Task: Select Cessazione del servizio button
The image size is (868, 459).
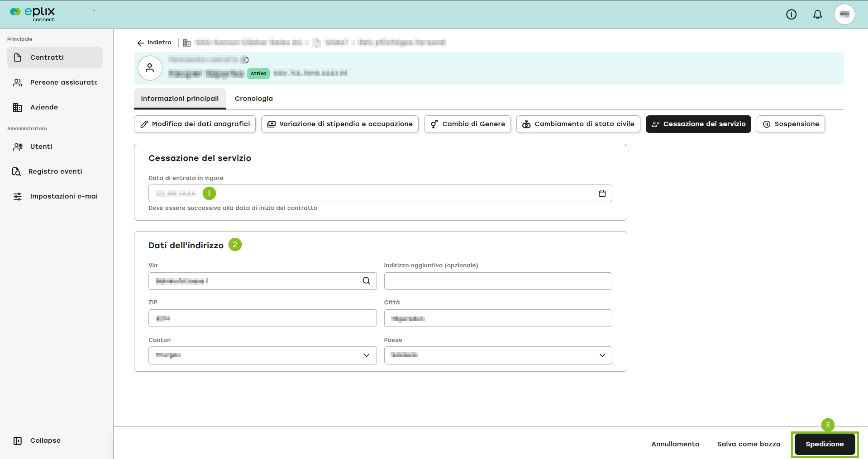Action: (x=698, y=124)
